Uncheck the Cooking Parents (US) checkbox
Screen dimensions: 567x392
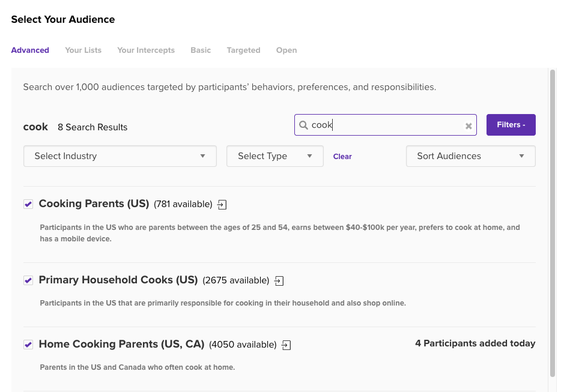(x=28, y=205)
